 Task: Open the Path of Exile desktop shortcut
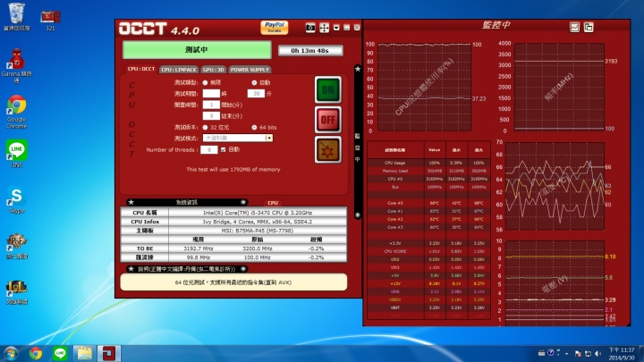16,247
